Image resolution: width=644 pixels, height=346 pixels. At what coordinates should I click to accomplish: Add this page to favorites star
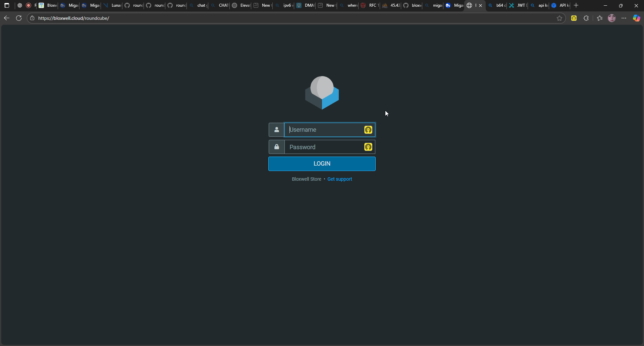click(559, 18)
